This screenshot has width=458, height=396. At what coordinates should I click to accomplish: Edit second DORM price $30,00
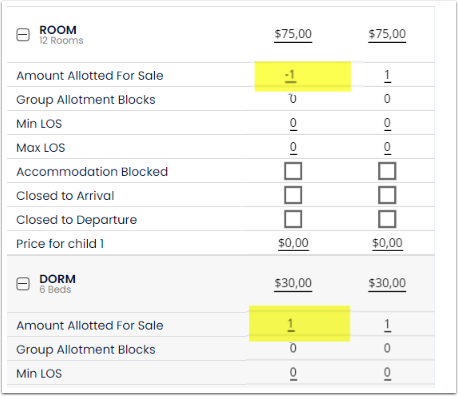coord(387,284)
